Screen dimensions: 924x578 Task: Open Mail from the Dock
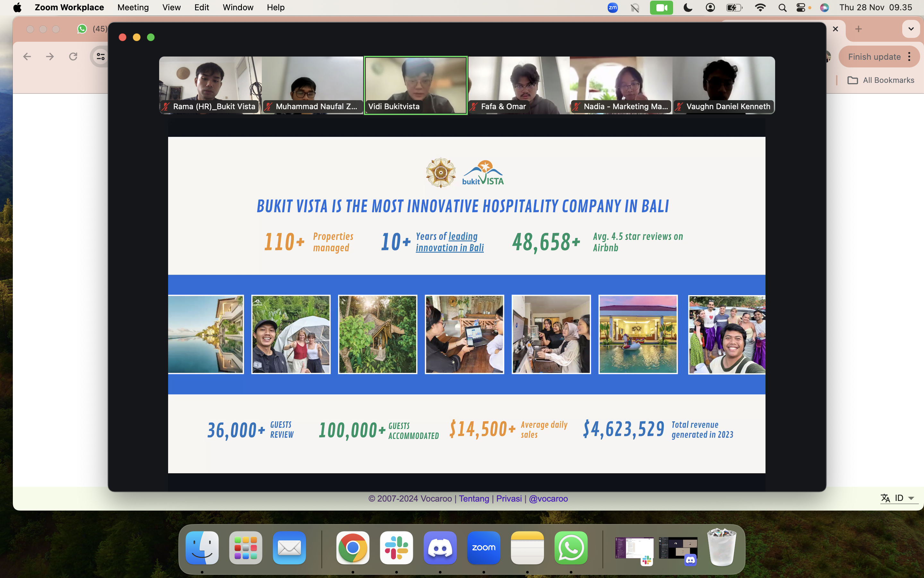click(x=289, y=547)
